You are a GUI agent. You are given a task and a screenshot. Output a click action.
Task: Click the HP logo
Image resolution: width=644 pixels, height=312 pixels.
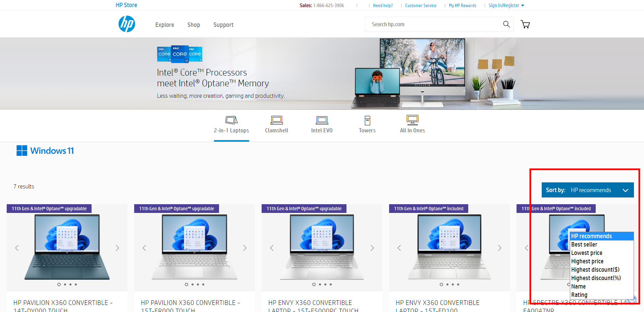click(127, 24)
